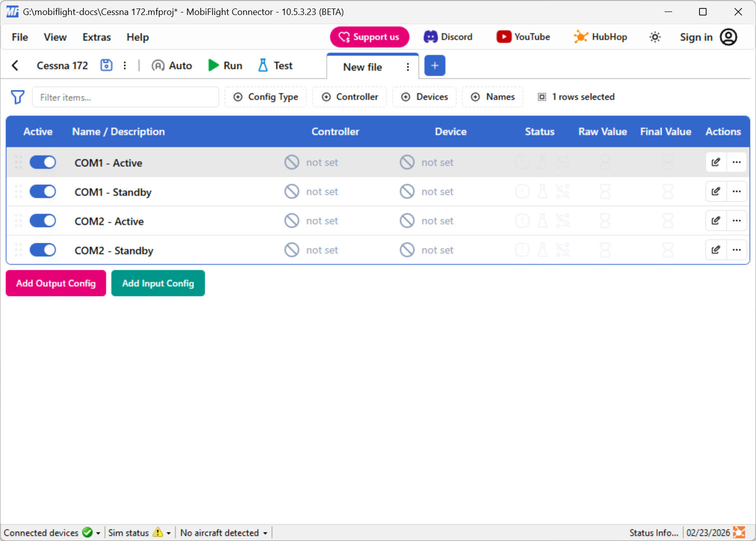Open more actions for COM2 - Standby row
Viewport: 756px width, 541px height.
point(737,250)
